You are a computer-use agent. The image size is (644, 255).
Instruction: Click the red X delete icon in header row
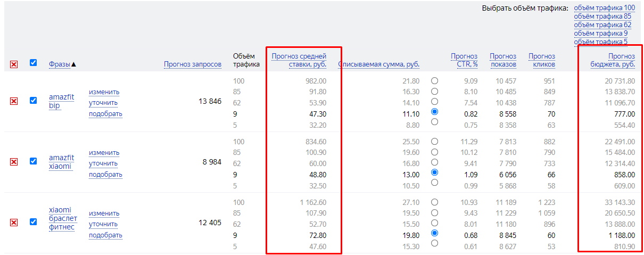(x=14, y=64)
